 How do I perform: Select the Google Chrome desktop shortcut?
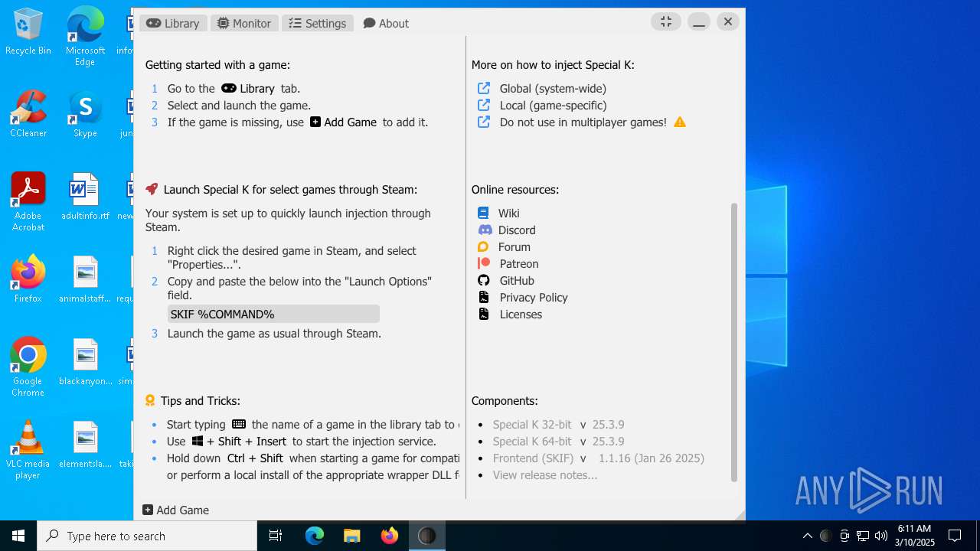coord(28,367)
